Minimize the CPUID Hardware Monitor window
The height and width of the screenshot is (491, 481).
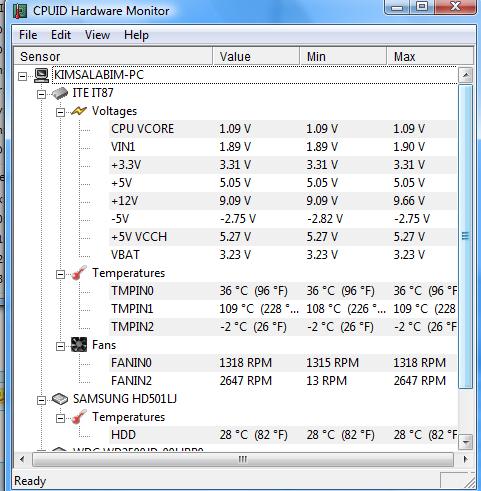tap(397, 6)
